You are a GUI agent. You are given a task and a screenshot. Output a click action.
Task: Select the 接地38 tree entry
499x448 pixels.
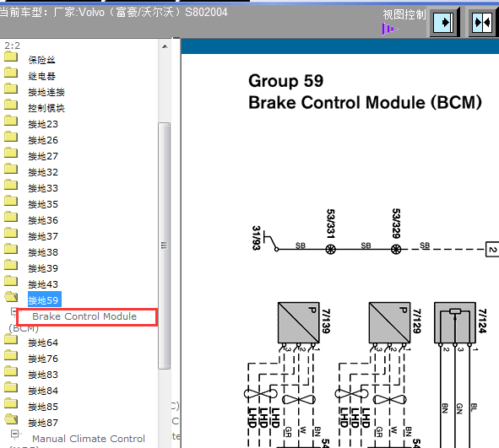(43, 252)
